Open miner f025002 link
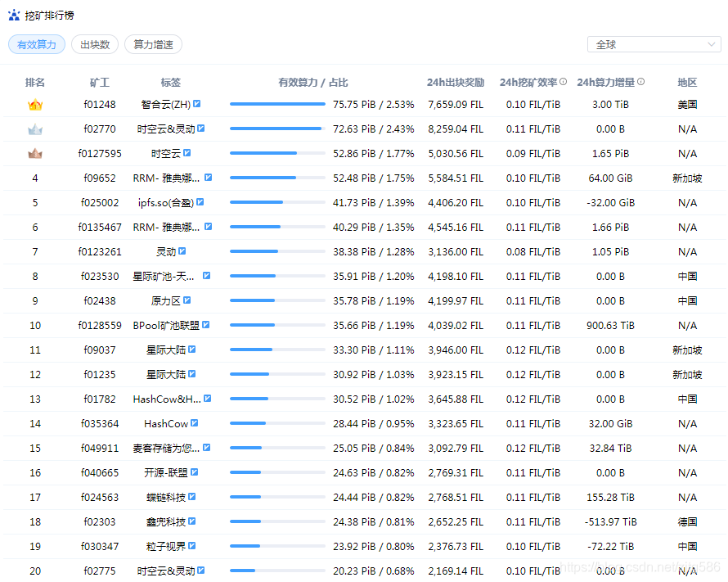Screen dimensions: 728x582 [100, 203]
